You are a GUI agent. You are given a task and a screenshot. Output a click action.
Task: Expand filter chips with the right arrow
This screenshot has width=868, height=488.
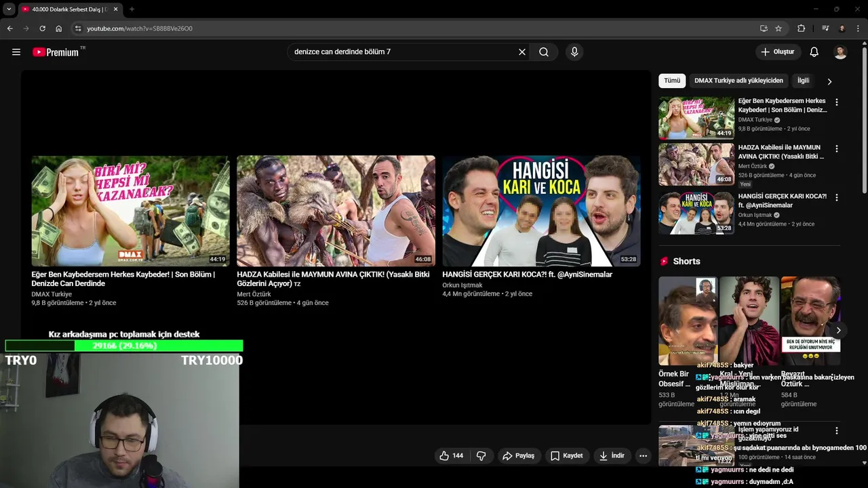pos(829,81)
